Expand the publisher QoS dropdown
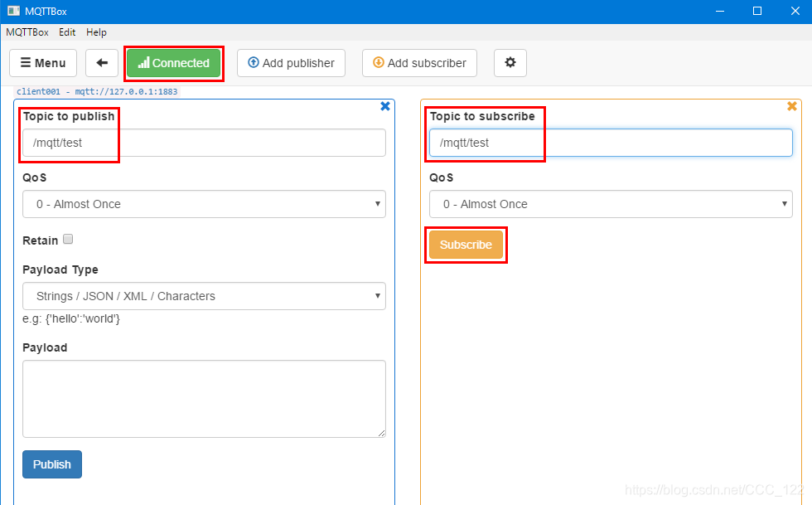This screenshot has height=505, width=812. point(204,204)
